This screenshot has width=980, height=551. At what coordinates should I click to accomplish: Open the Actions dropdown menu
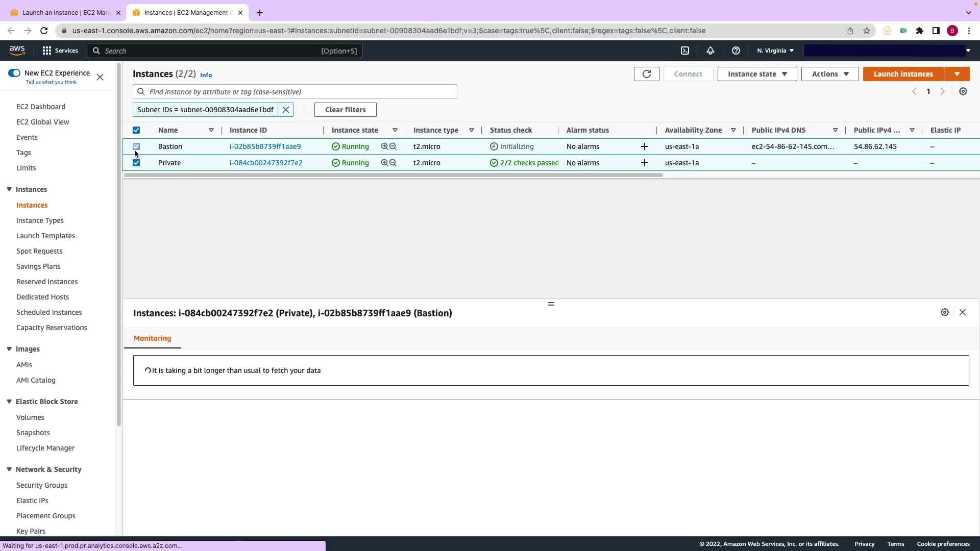(829, 74)
